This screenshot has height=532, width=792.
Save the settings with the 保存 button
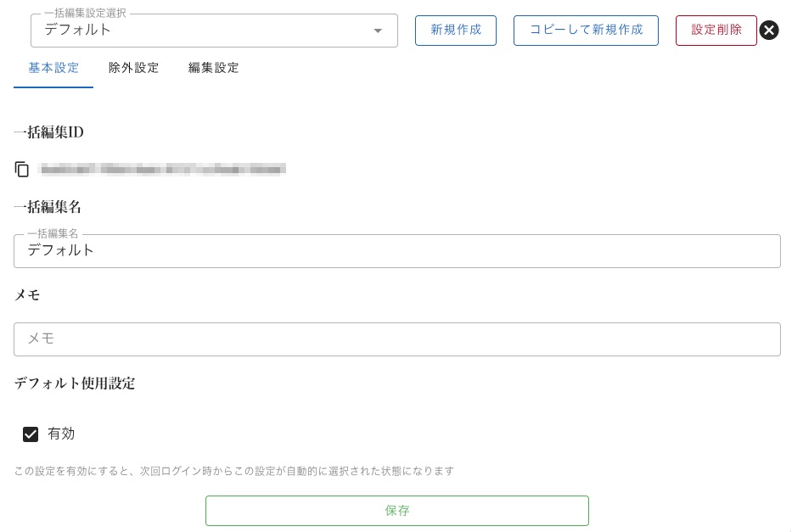pos(396,511)
